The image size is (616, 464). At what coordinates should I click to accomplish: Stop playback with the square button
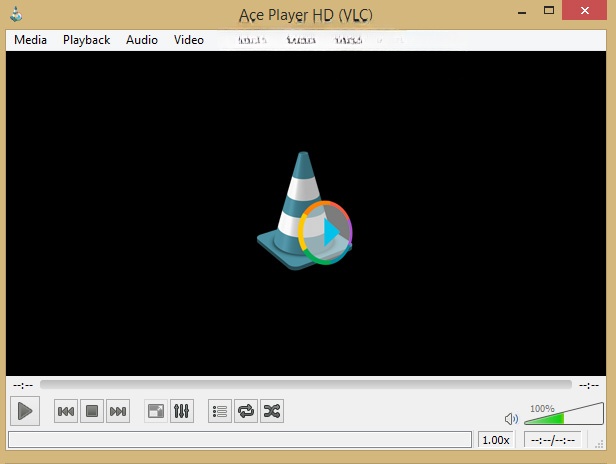(92, 411)
